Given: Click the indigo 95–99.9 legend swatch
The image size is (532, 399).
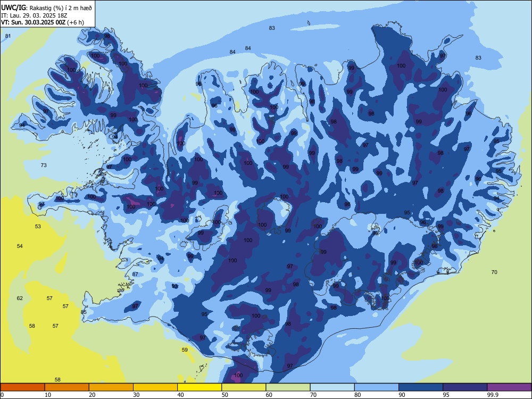Looking at the screenshot, I should [465, 387].
